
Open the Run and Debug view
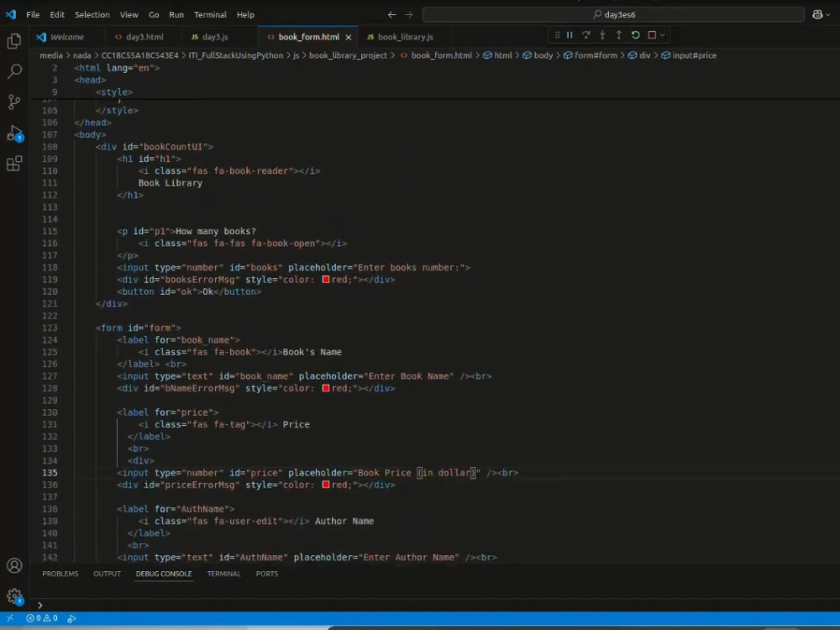[x=14, y=133]
